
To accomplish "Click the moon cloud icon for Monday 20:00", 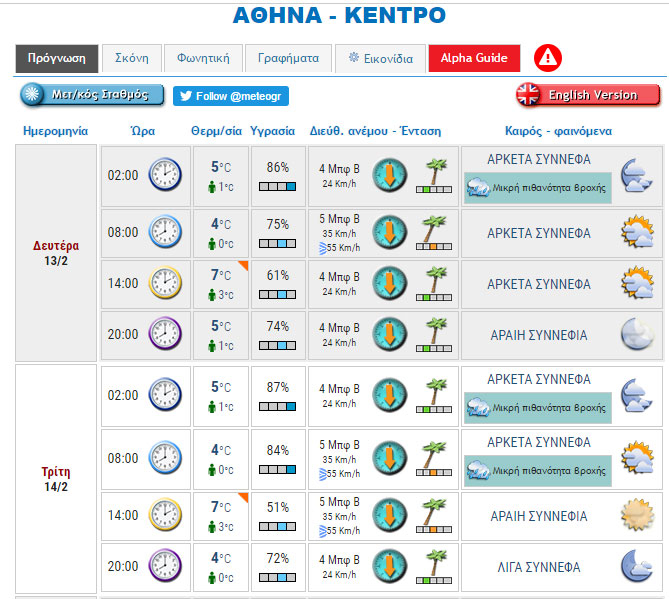I will tap(636, 334).
